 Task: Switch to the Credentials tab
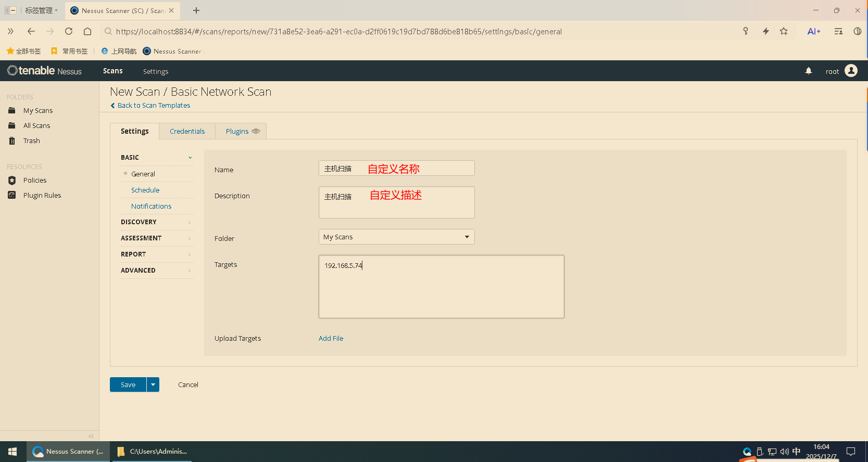(x=187, y=131)
